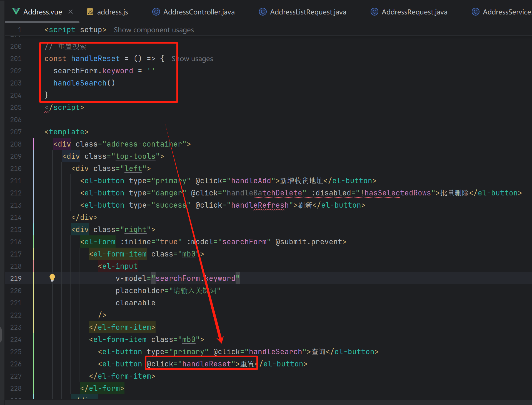Screen dimensions: 532x405
Task: Open the AddressController.java tab
Action: [x=194, y=12]
